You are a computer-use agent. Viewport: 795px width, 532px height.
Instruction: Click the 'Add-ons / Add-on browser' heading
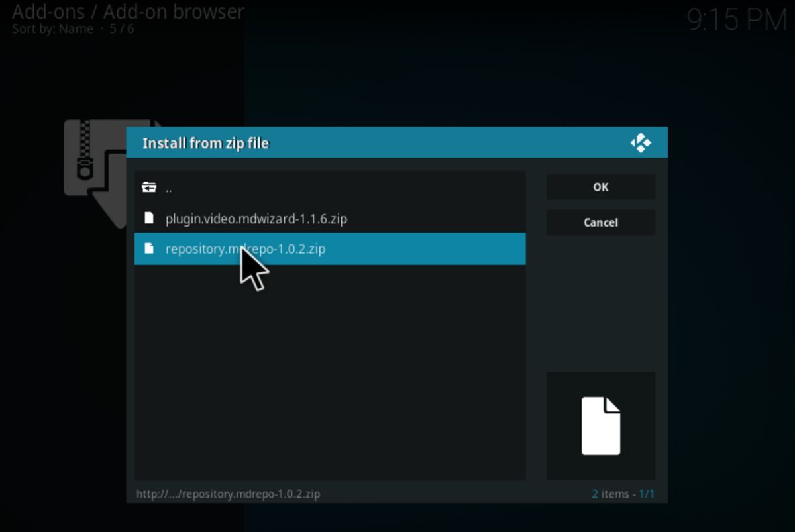point(128,12)
